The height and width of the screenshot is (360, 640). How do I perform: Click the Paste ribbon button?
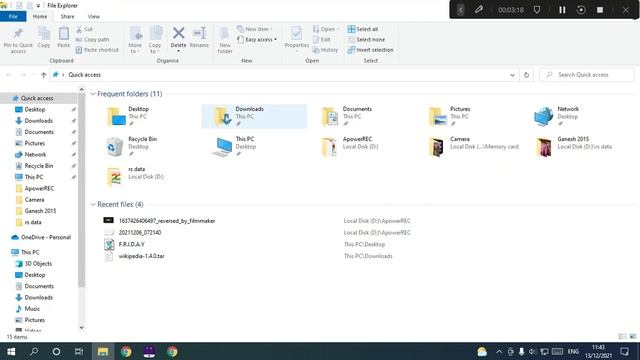tap(64, 37)
